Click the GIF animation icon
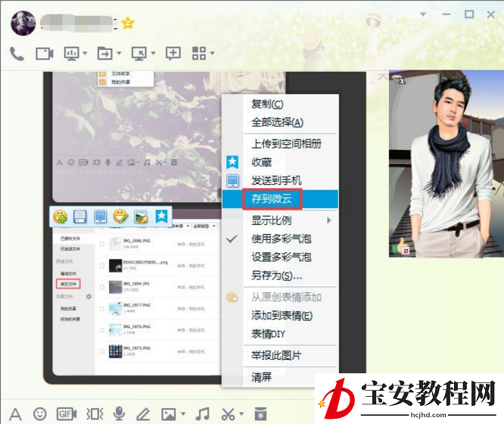 [x=67, y=414]
